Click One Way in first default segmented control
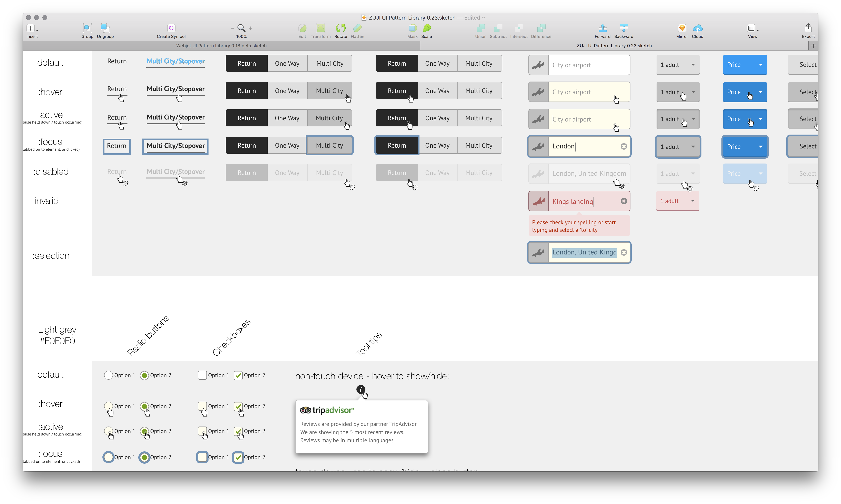 (287, 63)
